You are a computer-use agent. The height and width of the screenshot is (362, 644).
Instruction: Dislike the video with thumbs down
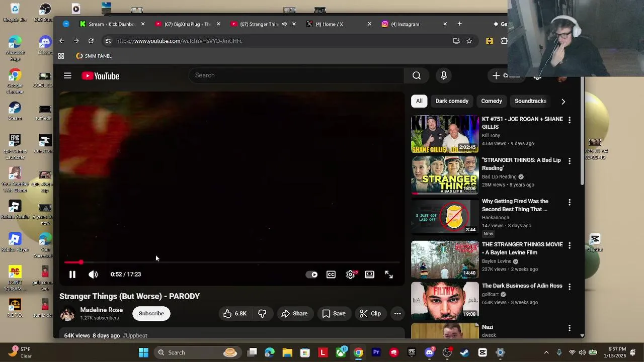click(262, 314)
